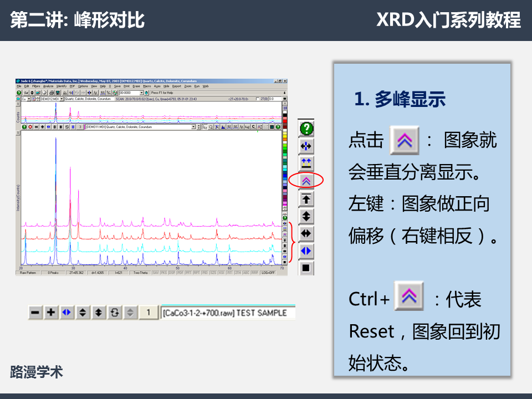Click the 0 Peaks status bar cell
This screenshot has width=532, height=399.
pos(53,273)
